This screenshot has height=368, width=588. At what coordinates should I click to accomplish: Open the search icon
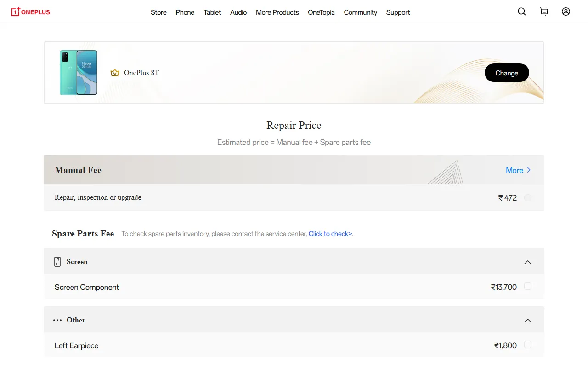pyautogui.click(x=522, y=11)
